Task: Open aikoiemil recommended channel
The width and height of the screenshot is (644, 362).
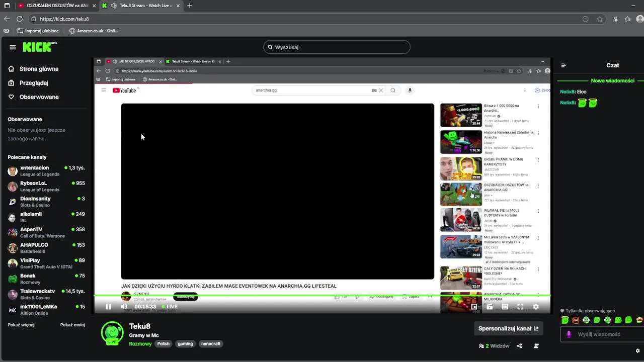Action: (46, 217)
